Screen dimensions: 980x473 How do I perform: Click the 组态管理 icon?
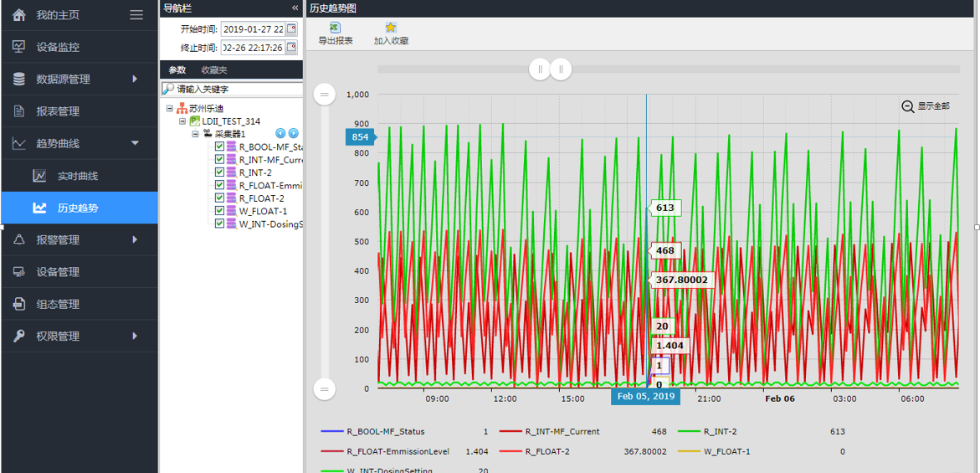(19, 304)
